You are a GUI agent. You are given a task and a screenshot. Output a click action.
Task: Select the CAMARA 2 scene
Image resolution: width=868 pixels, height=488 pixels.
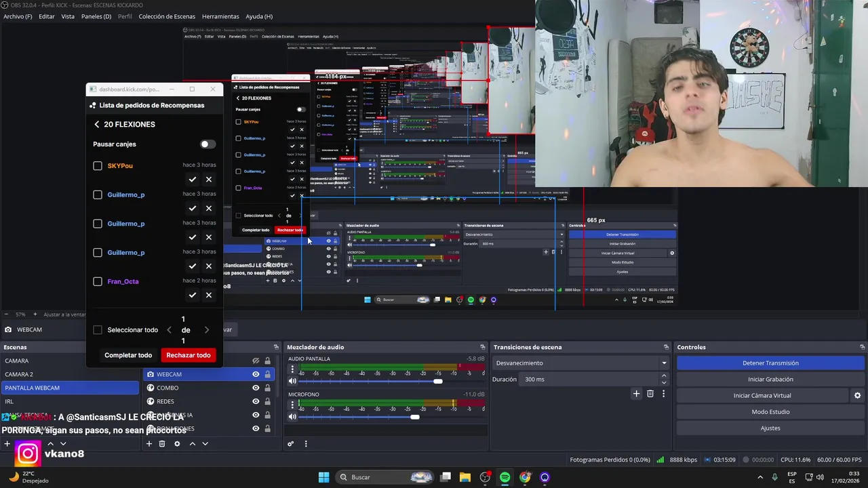coord(70,374)
